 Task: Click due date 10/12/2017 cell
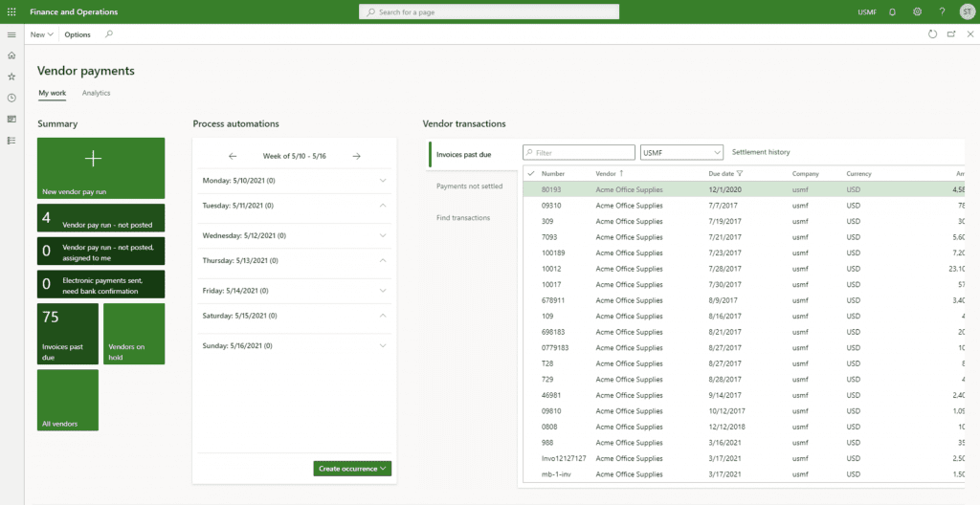(x=727, y=411)
